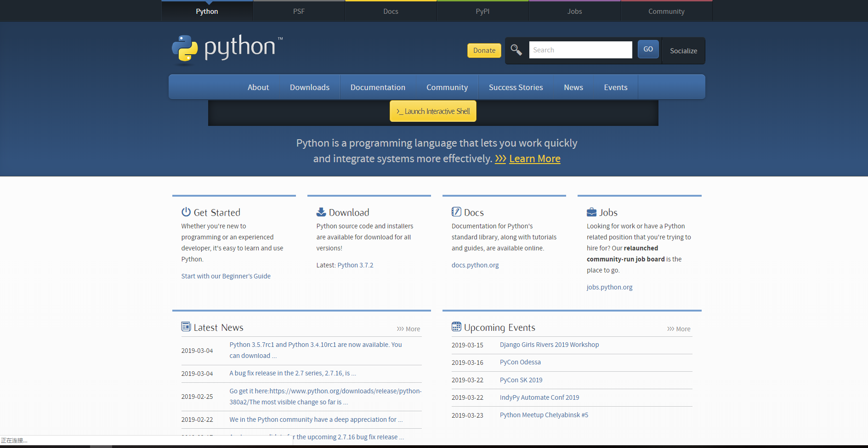Click More link in Upcoming Events

point(679,329)
